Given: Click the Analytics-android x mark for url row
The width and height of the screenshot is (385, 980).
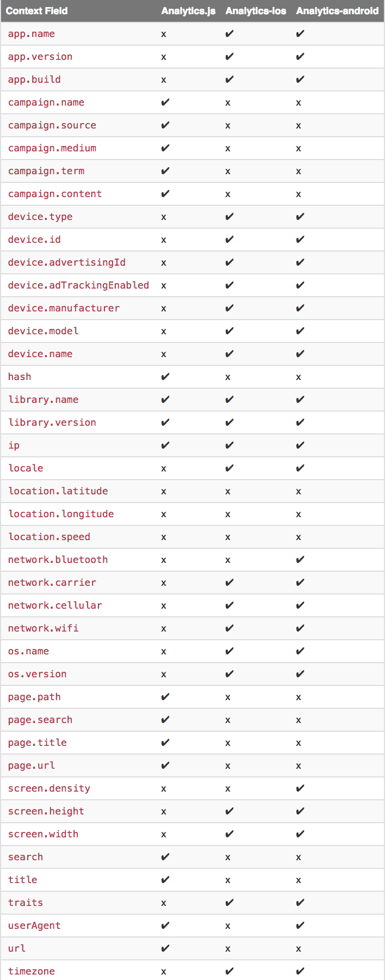Looking at the screenshot, I should 299,949.
